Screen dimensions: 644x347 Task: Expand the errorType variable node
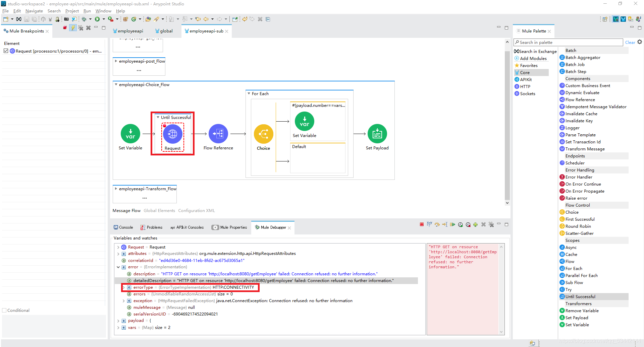click(124, 287)
